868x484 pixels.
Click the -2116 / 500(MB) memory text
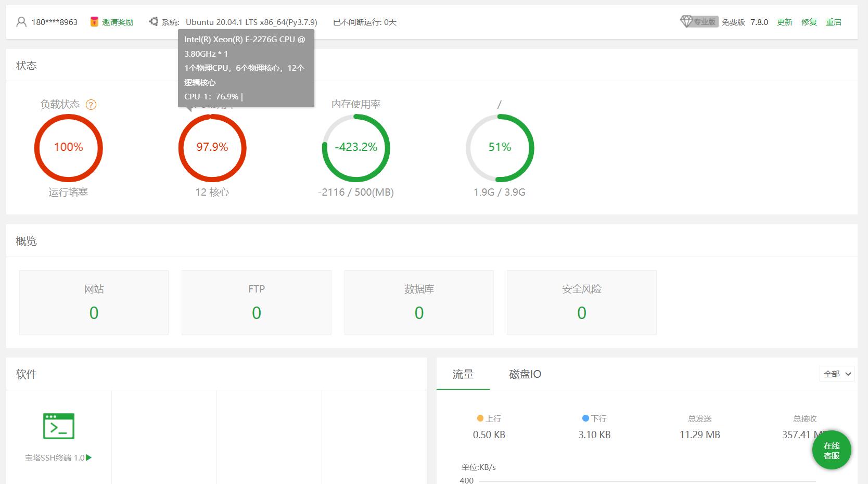click(x=356, y=192)
